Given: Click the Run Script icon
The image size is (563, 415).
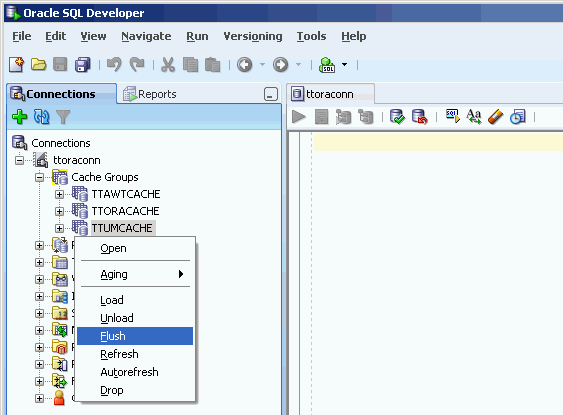Looking at the screenshot, I should coord(321,117).
